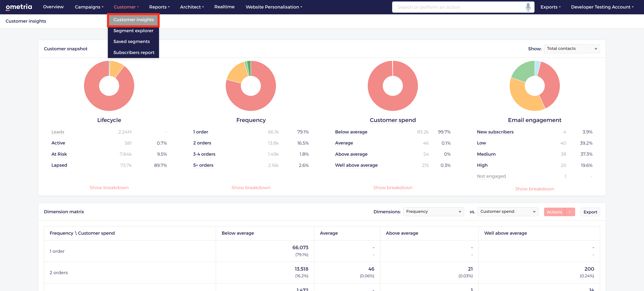Expand the Campaigns menu
This screenshot has width=644, height=291.
[x=89, y=7]
